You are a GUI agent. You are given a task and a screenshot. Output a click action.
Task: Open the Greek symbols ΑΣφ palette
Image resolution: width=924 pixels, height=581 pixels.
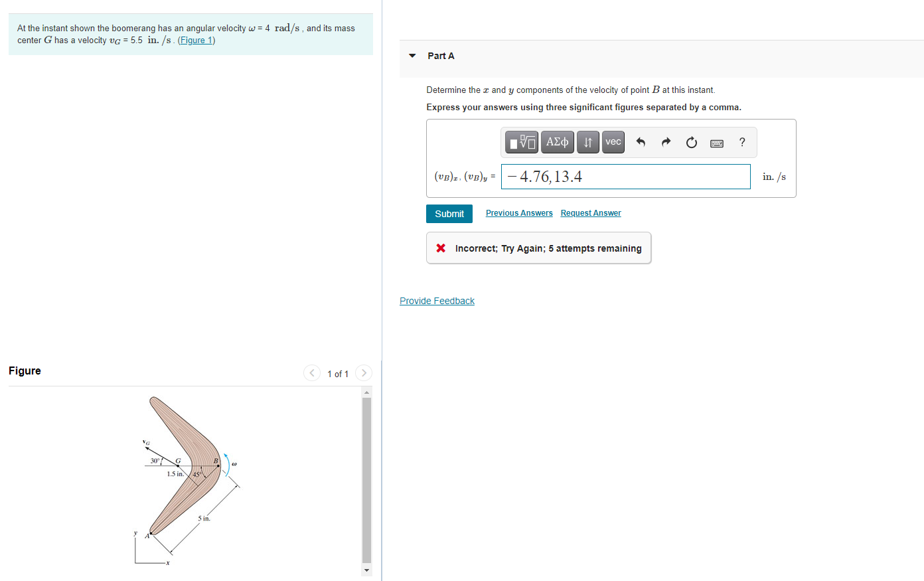557,141
